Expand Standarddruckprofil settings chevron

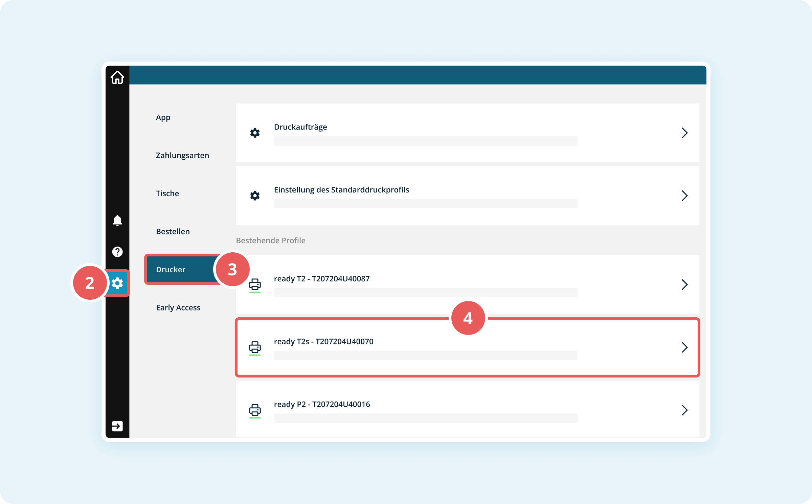684,196
